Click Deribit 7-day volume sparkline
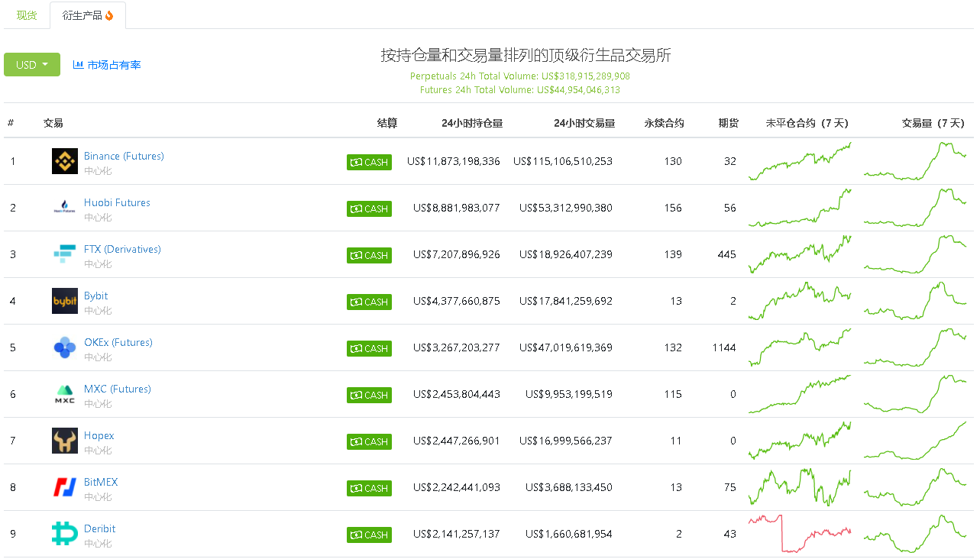Viewport: 980px width, 559px height. coord(915,534)
